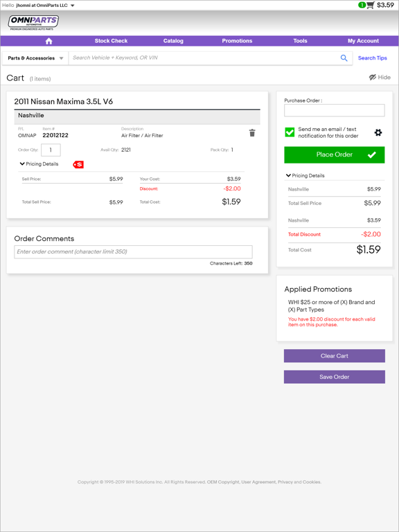Image resolution: width=399 pixels, height=532 pixels.
Task: Open Promotions menu
Action: 237,41
